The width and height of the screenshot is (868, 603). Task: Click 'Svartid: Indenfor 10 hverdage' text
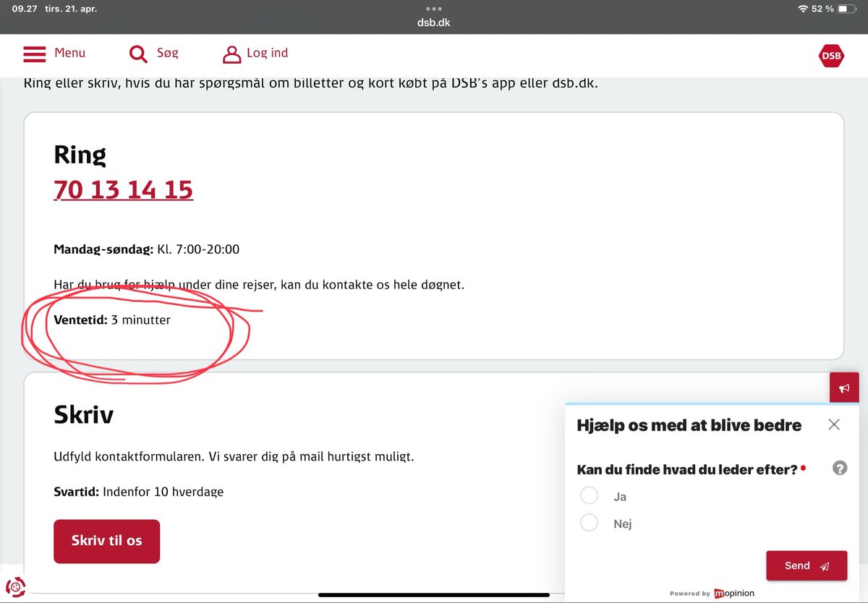[x=139, y=492]
